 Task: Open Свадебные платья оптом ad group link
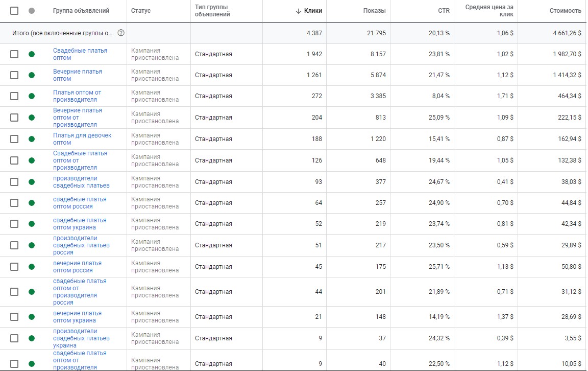point(80,54)
